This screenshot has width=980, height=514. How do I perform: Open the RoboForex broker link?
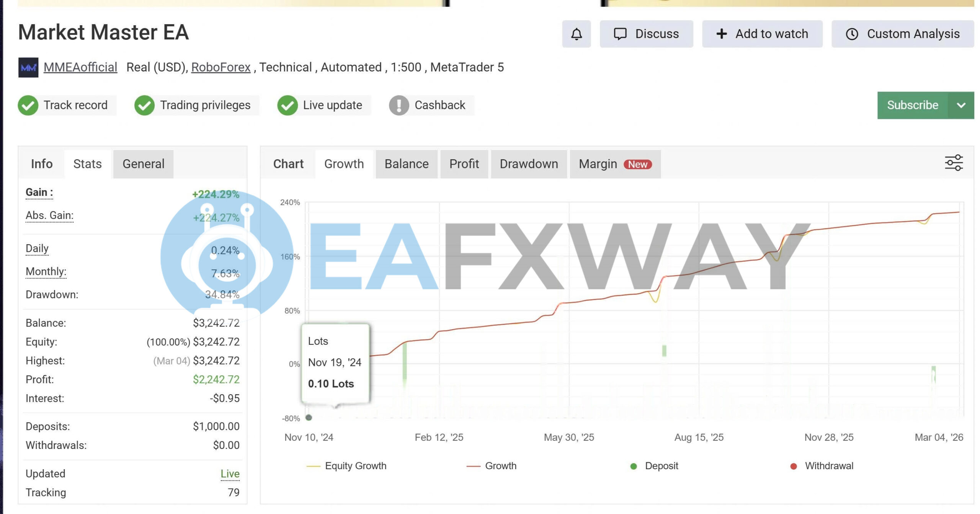coord(220,67)
